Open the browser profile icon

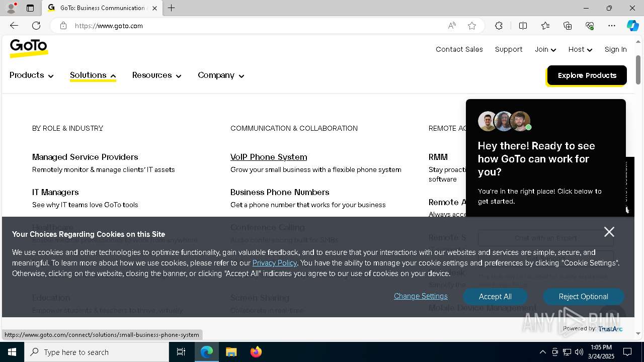11,8
